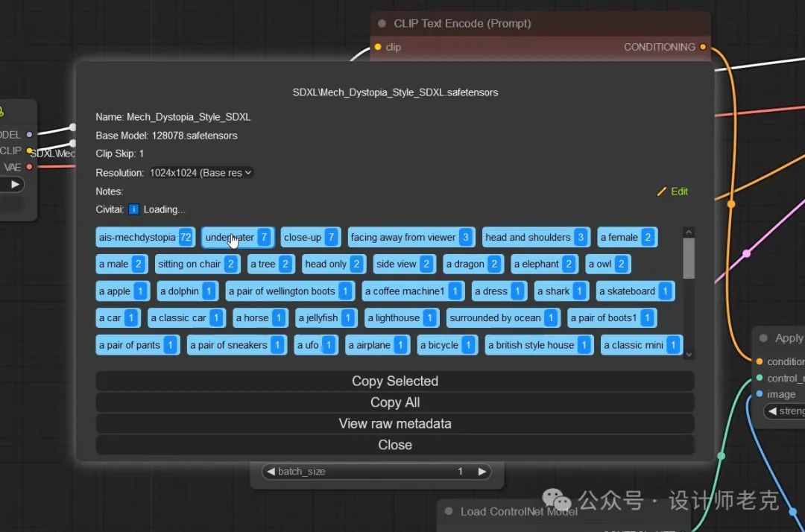805x532 pixels.
Task: Click the batch_size value field
Action: 376,472
